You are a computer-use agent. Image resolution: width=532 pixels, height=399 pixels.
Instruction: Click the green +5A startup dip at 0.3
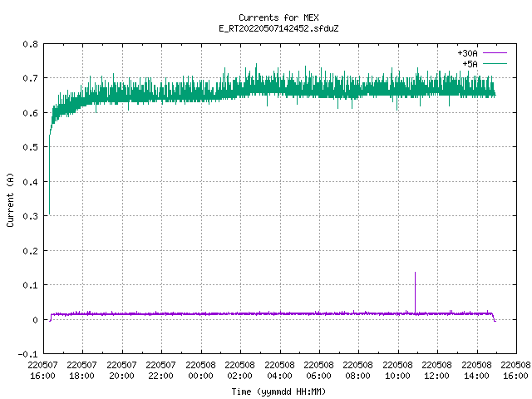(x=50, y=214)
